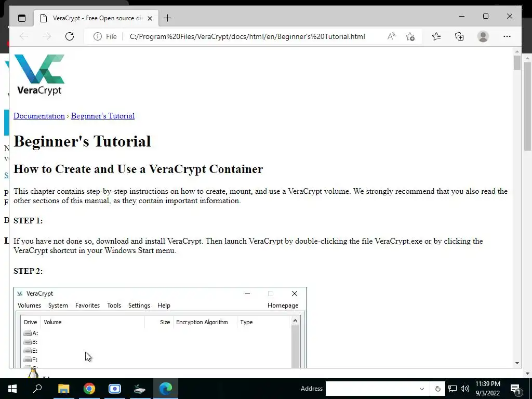This screenshot has width=532, height=399.
Task: Go forward to the next page
Action: (47, 36)
